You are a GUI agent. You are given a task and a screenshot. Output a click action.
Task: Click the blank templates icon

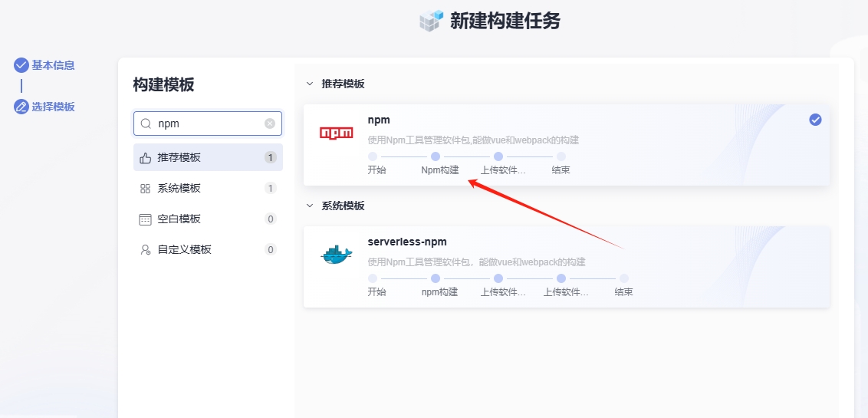146,219
